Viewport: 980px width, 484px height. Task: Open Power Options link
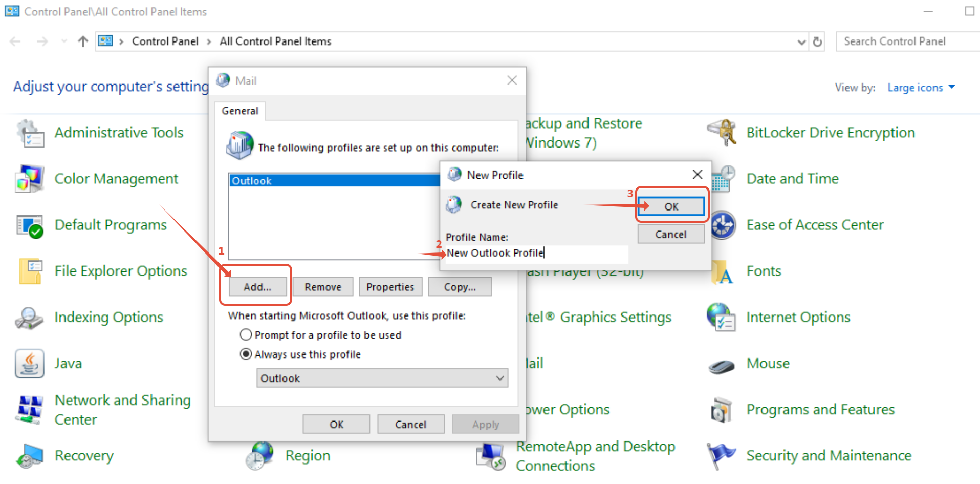coord(568,410)
